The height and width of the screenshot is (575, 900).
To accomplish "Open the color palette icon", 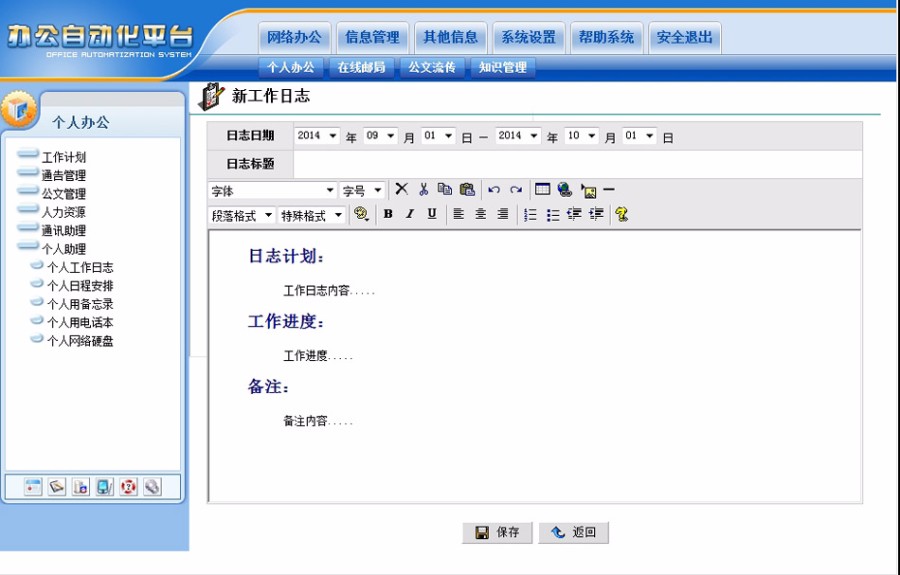I will [x=361, y=214].
